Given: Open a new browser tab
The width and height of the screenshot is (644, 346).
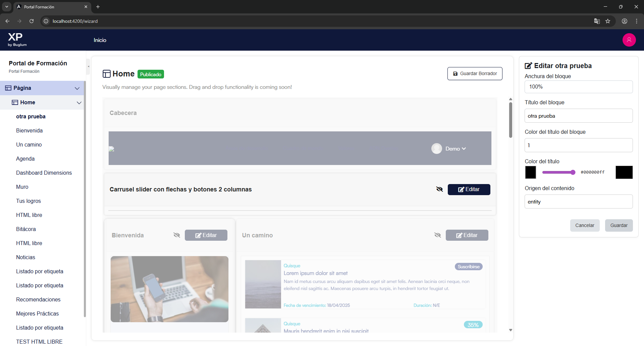Looking at the screenshot, I should pos(98,7).
